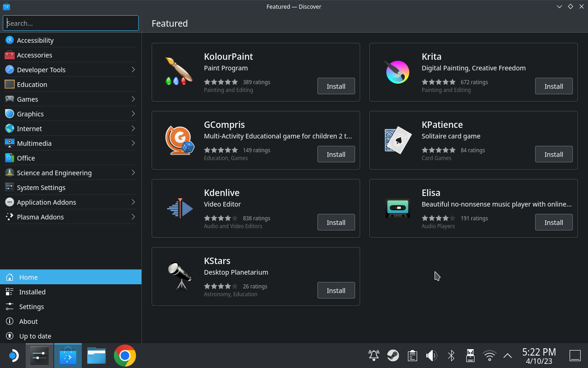Screen dimensions: 588x368
Task: Click the Application Addons icon
Action: [x=10, y=202]
